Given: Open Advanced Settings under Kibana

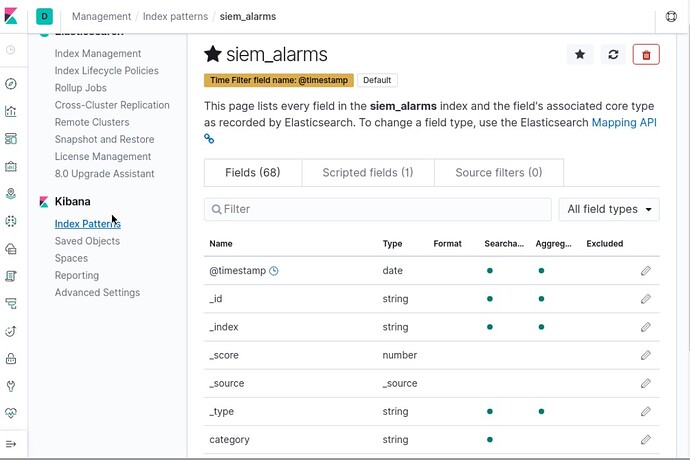Looking at the screenshot, I should [97, 292].
